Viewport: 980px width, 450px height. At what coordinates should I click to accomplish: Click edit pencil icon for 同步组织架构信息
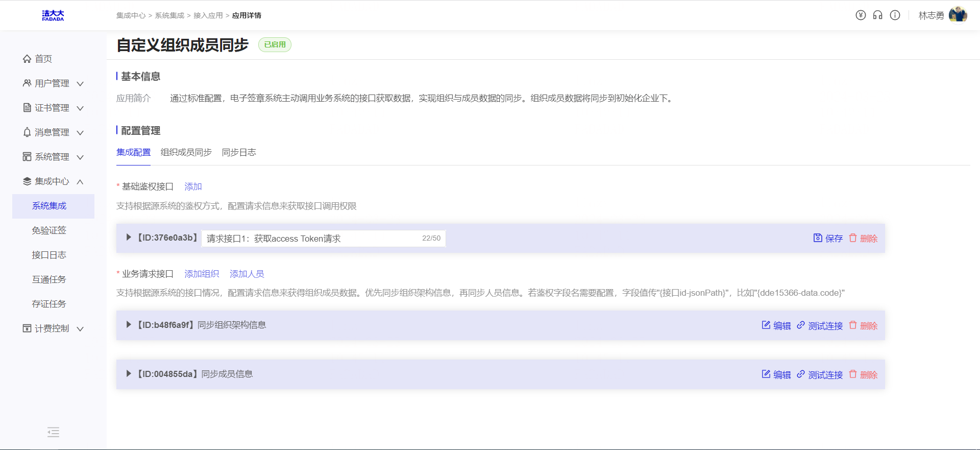pyautogui.click(x=766, y=325)
